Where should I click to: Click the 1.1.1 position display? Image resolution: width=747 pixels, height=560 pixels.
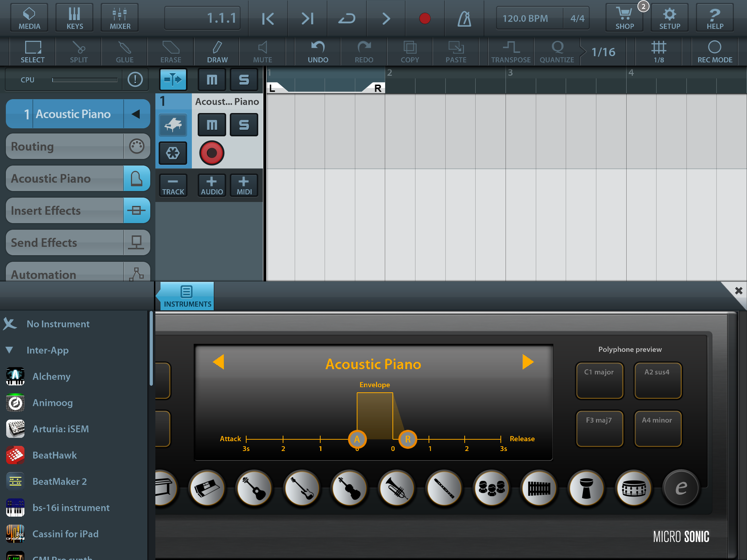click(202, 18)
